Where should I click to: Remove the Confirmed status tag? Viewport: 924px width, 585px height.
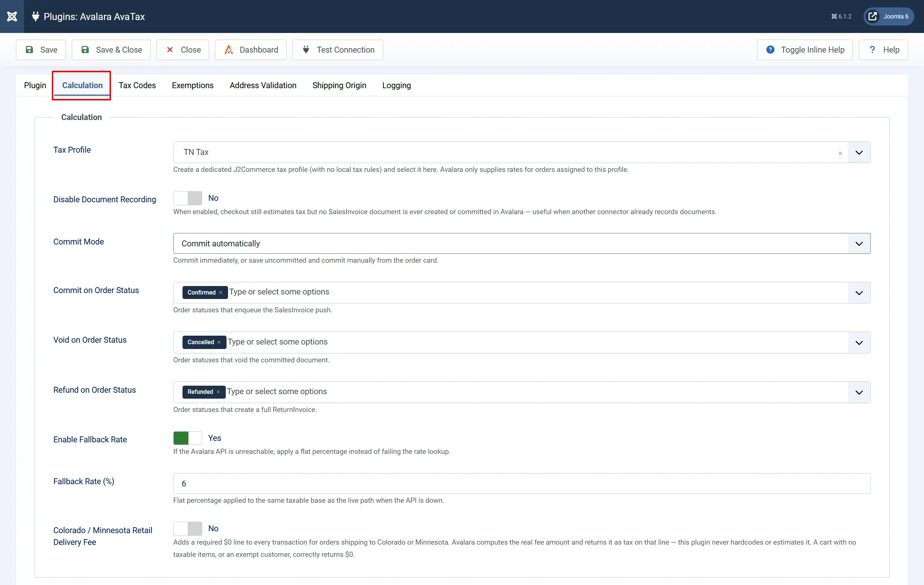click(x=221, y=293)
